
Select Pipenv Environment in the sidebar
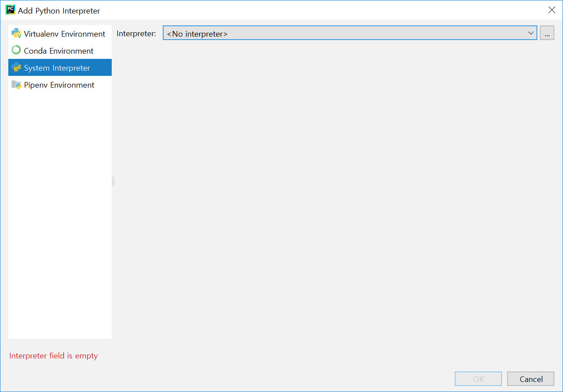coord(60,85)
